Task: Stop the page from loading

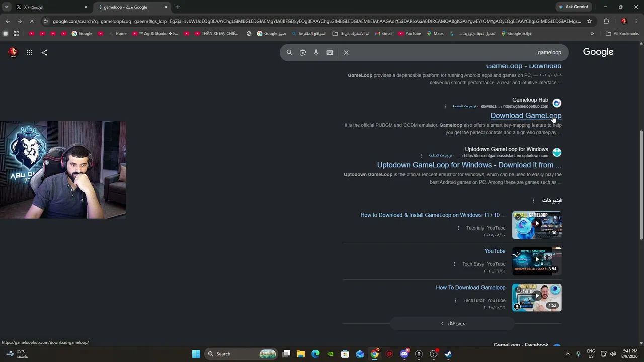Action: coord(32,21)
